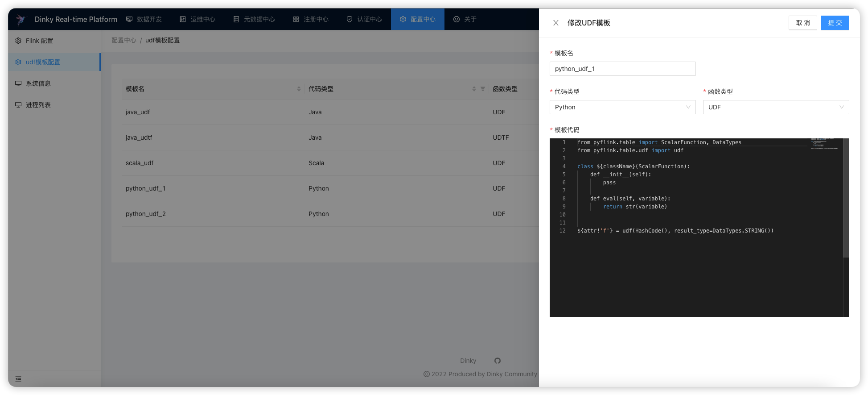
Task: Click the 认证中心 shield icon in navbar
Action: point(350,19)
